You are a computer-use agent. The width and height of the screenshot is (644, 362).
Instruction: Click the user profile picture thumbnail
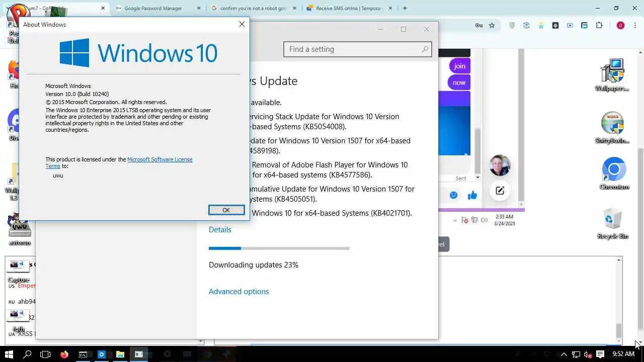(x=500, y=165)
